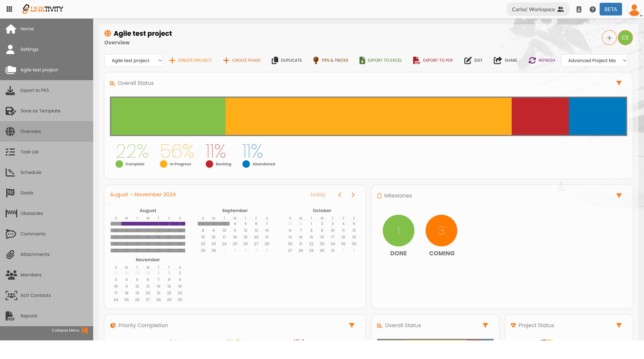The image size is (644, 359).
Task: Filter the Priority Completion panel
Action: point(352,325)
